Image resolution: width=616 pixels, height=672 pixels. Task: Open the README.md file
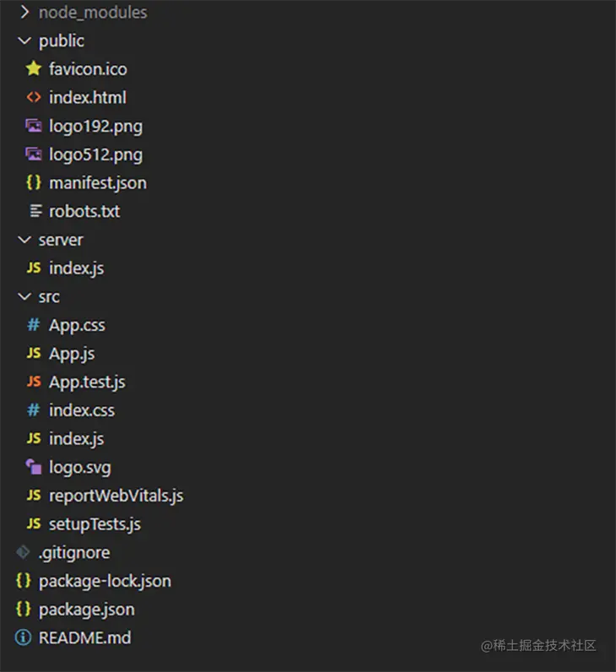click(85, 637)
